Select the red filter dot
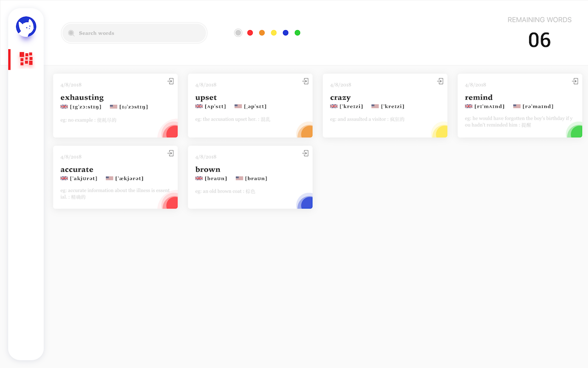The width and height of the screenshot is (588, 368). [x=250, y=33]
